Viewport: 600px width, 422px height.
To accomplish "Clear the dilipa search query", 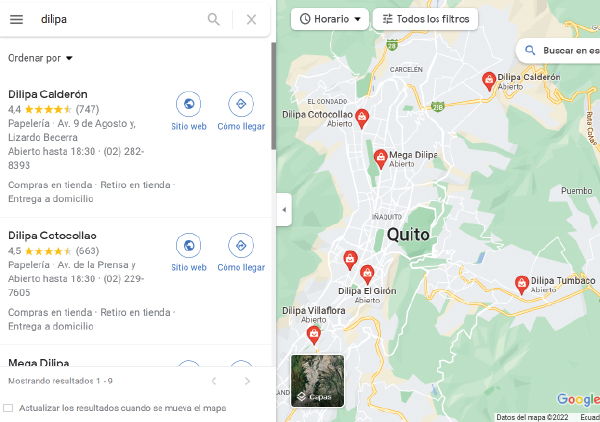I will [251, 20].
